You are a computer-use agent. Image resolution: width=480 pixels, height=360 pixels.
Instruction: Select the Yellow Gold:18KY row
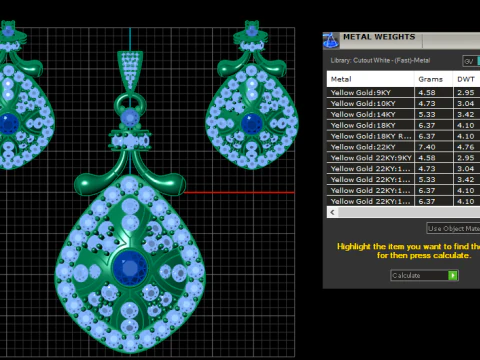[x=403, y=125]
